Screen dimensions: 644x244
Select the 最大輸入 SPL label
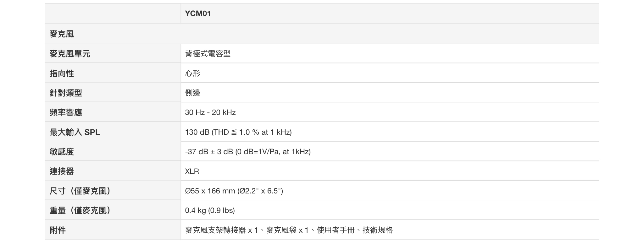75,132
